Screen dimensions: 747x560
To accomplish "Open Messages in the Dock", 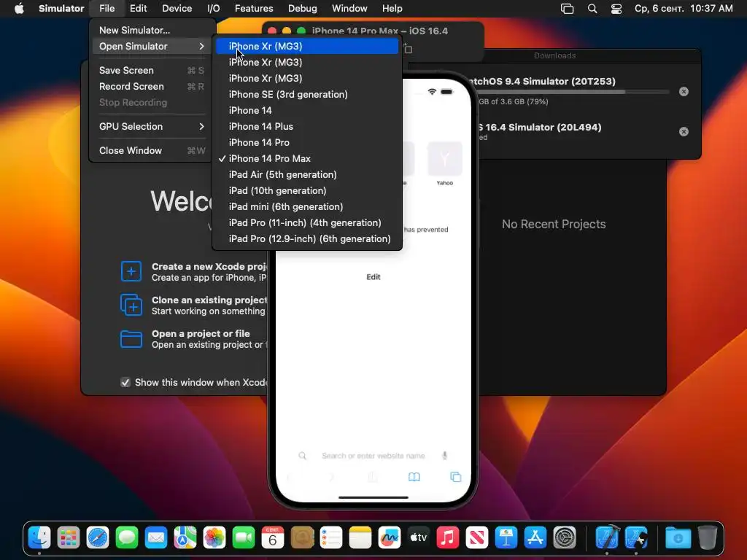I will click(127, 538).
